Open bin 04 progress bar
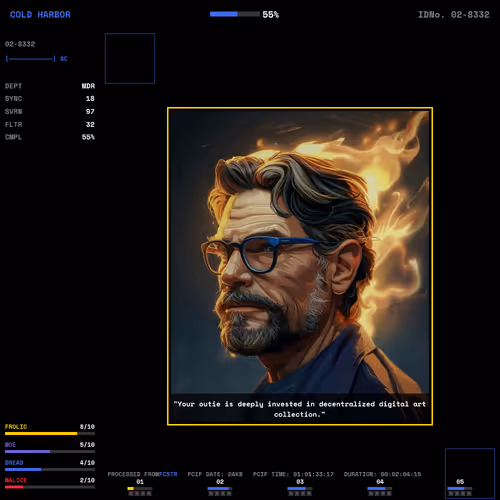This screenshot has height=500, width=500. (380, 489)
